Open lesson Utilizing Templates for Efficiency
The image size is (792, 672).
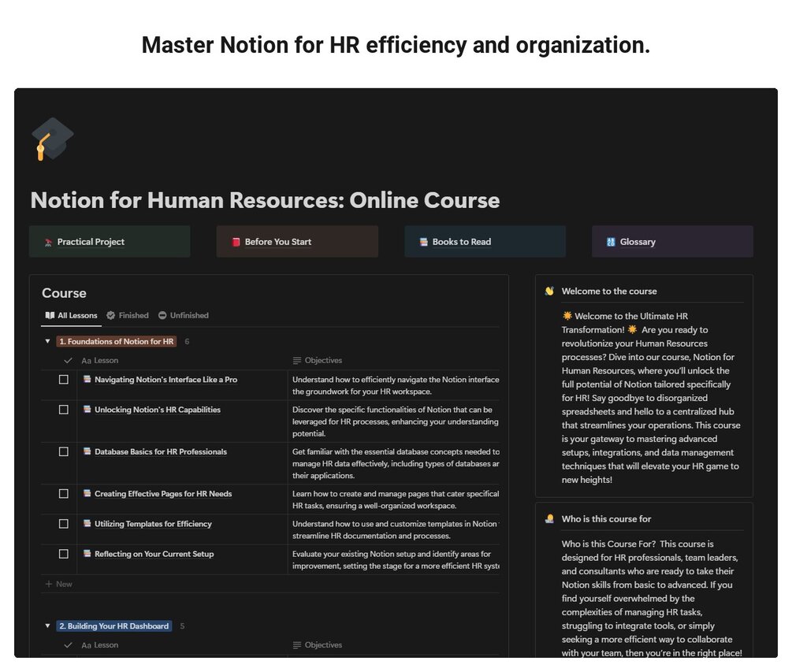pos(153,524)
